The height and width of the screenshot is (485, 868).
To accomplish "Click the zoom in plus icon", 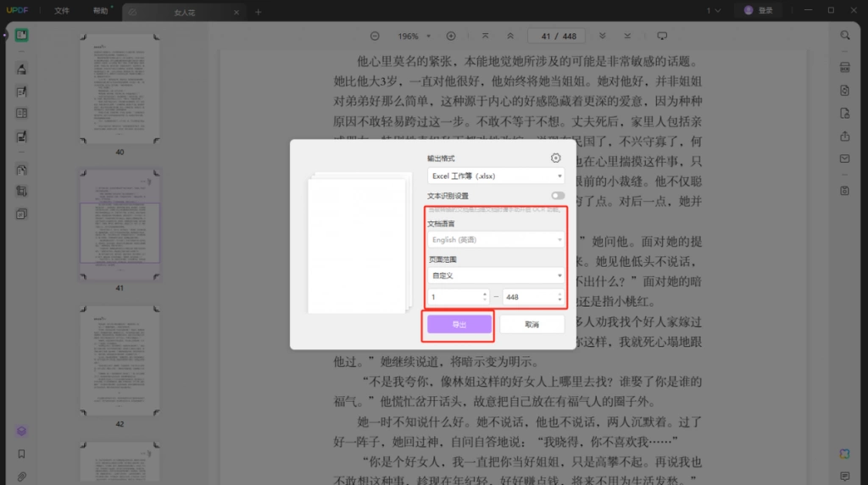I will (x=451, y=36).
